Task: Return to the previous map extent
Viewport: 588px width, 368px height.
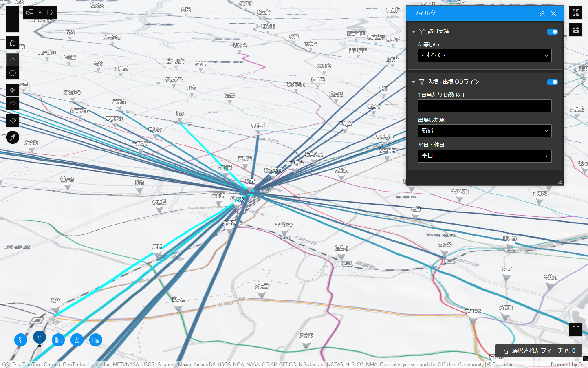Action: pyautogui.click(x=13, y=90)
